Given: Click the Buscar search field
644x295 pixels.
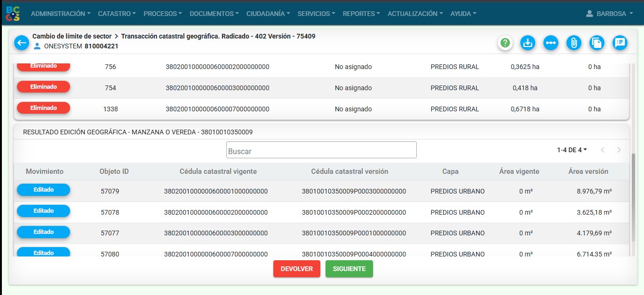Looking at the screenshot, I should [321, 150].
